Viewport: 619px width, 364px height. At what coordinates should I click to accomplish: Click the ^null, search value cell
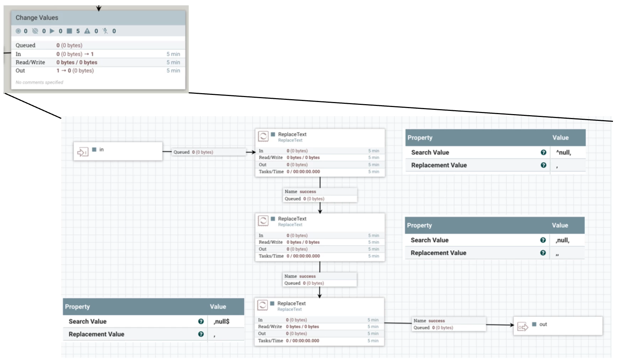tap(568, 152)
